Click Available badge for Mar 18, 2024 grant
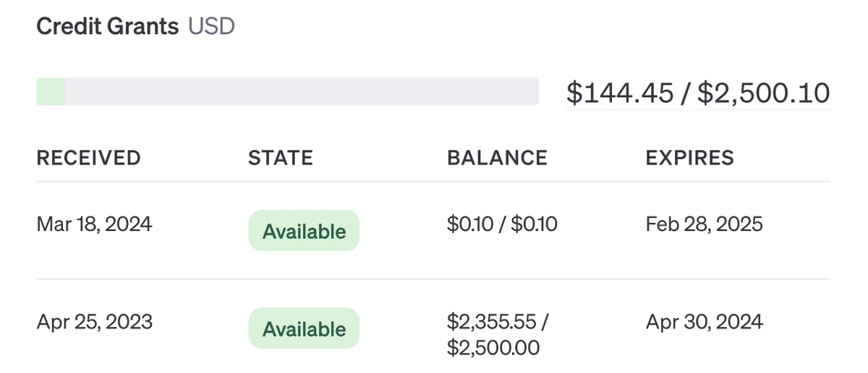 pyautogui.click(x=304, y=231)
